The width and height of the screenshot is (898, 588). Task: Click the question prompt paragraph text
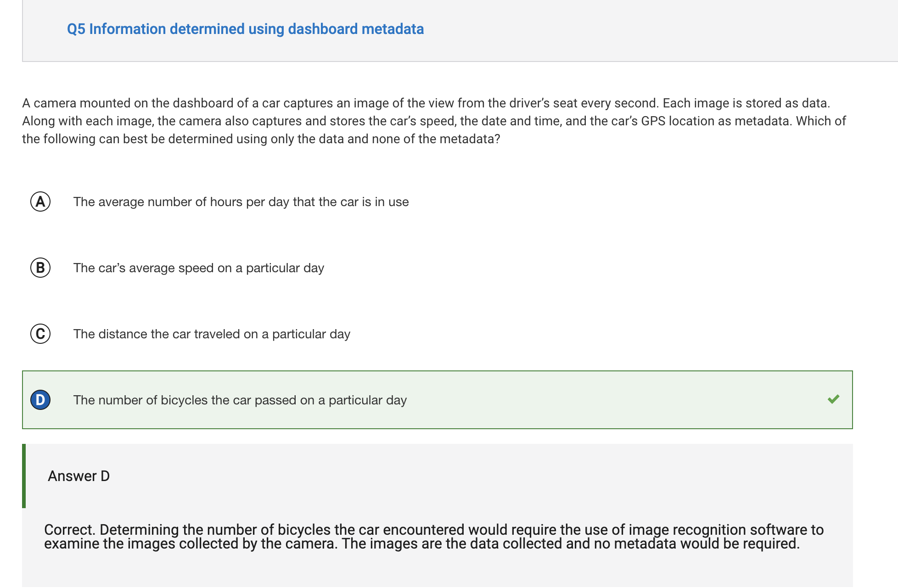(x=434, y=121)
